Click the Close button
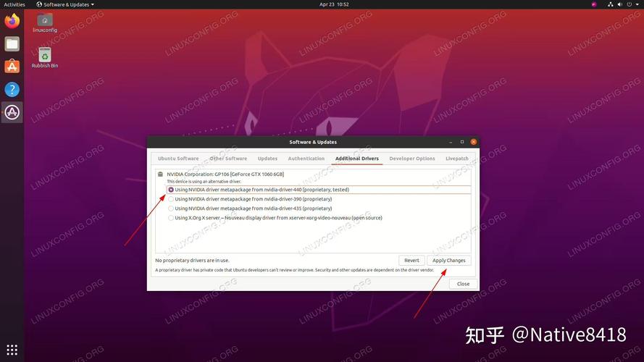The height and width of the screenshot is (362, 644). coord(463,284)
